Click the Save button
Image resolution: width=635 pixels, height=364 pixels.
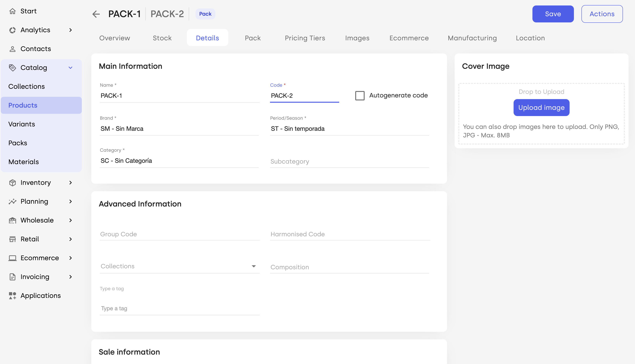pyautogui.click(x=553, y=14)
